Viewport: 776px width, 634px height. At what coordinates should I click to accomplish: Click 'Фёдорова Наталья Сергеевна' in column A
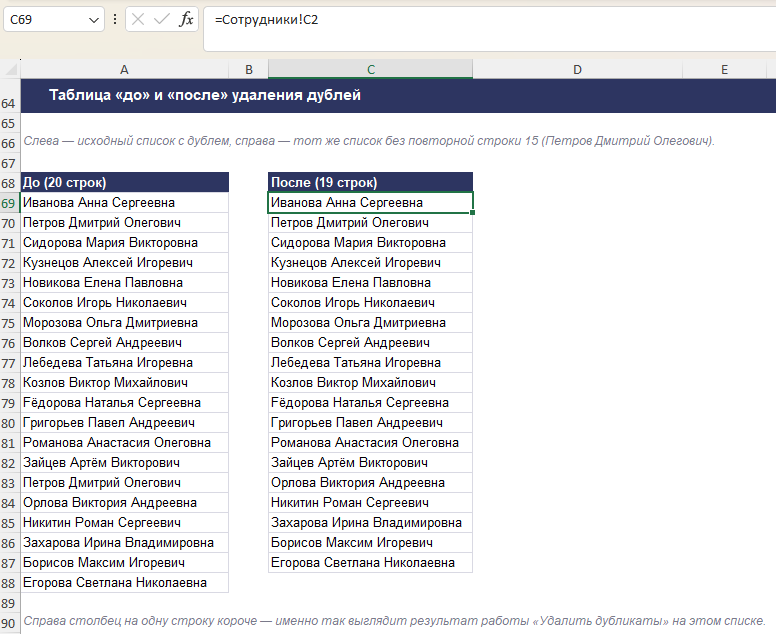[x=124, y=402]
